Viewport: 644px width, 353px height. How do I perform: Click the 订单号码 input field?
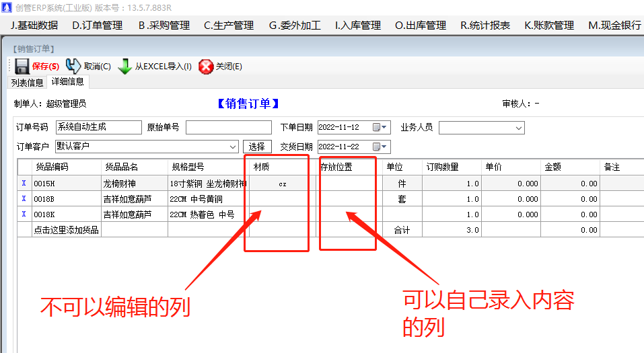coord(98,127)
